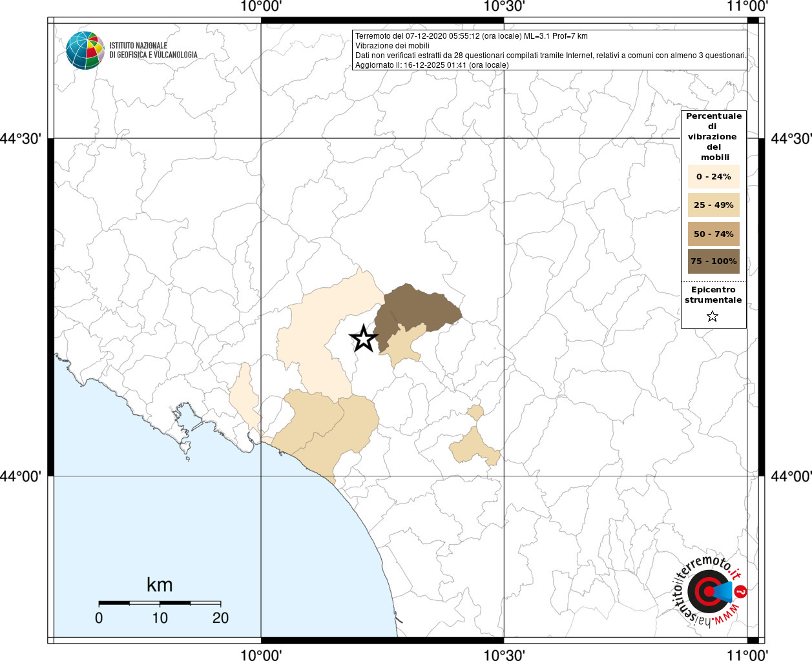Click the 44°30' latitude label on the left

point(21,139)
